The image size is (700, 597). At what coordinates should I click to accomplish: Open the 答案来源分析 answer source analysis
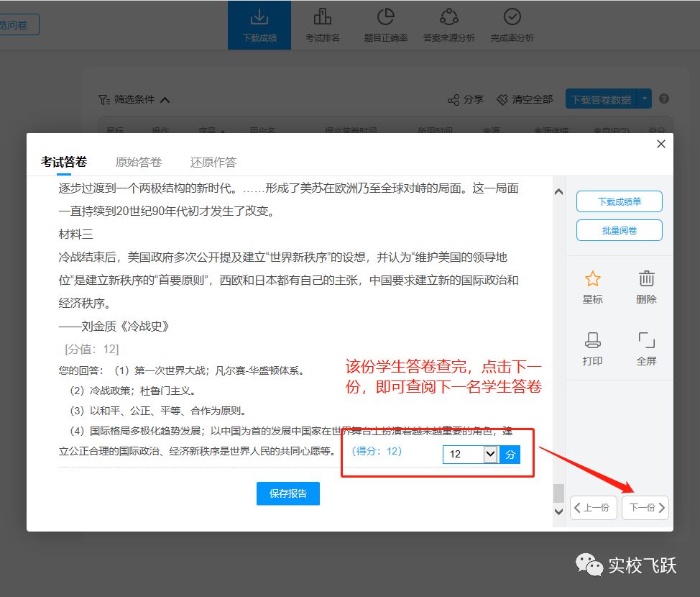tap(448, 24)
